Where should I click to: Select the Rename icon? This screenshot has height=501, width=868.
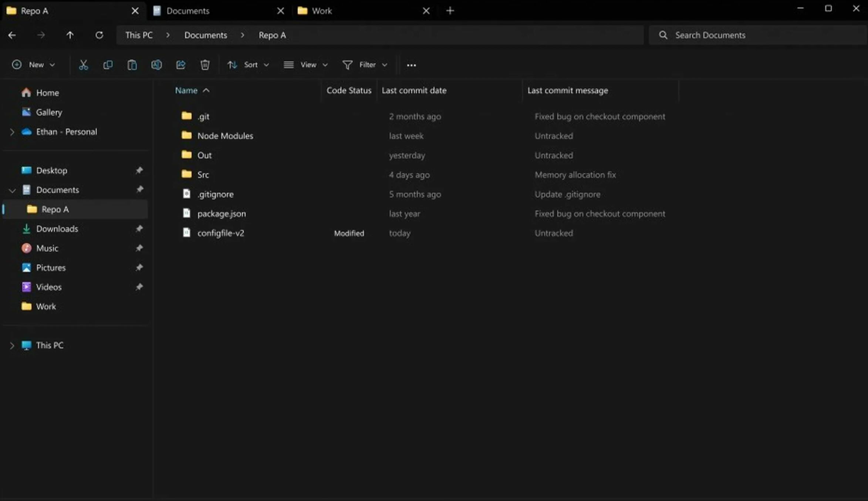(156, 65)
